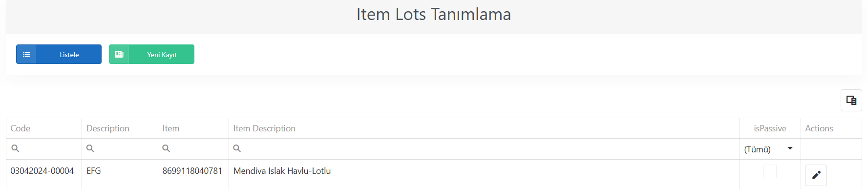
Task: Click the list icon on Listele button
Action: [26, 54]
